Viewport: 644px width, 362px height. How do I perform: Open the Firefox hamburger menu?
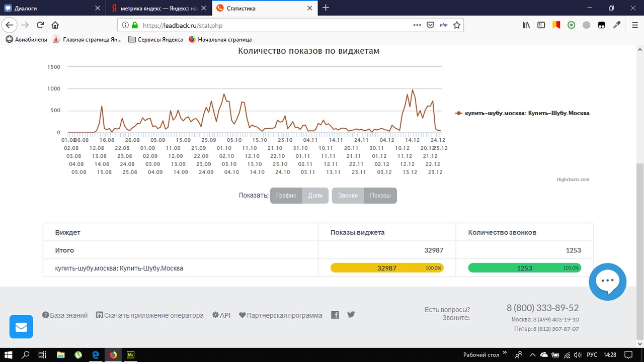pos(634,25)
